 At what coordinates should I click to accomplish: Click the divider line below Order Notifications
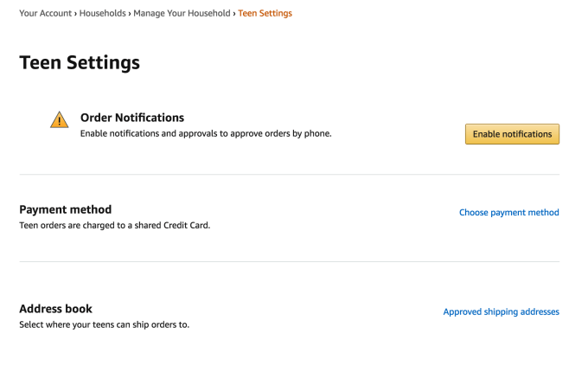(x=289, y=175)
